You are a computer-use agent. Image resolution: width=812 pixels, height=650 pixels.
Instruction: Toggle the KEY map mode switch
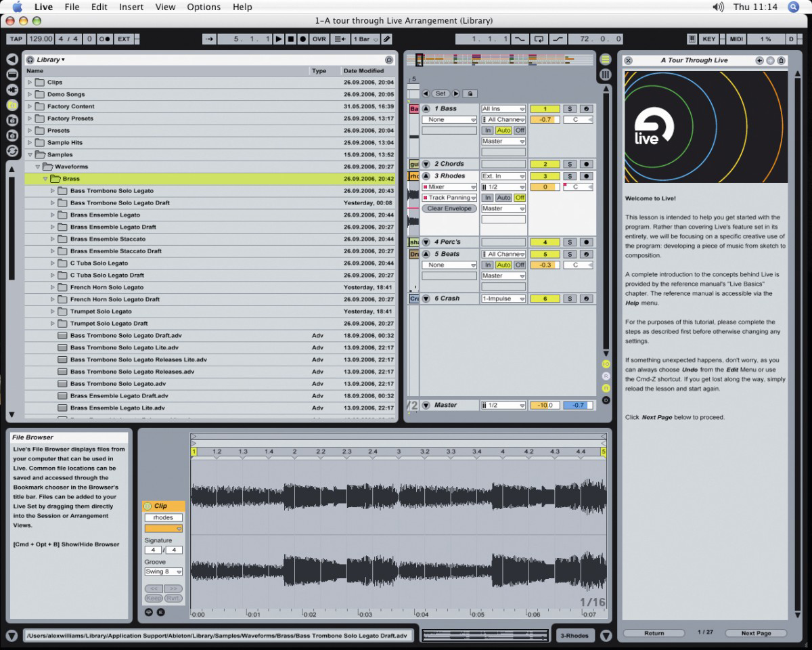point(708,39)
